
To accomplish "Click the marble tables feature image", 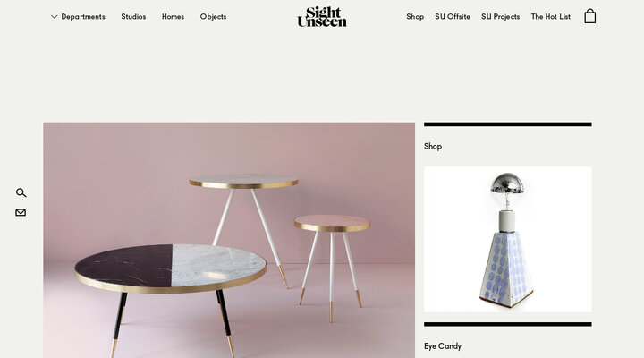I will point(229,240).
